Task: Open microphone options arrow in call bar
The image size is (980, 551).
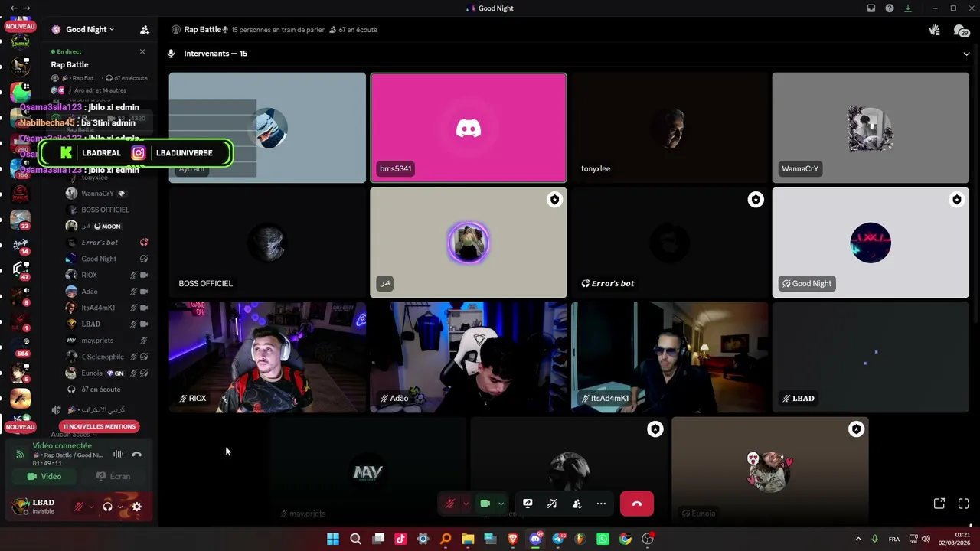Action: pyautogui.click(x=465, y=504)
